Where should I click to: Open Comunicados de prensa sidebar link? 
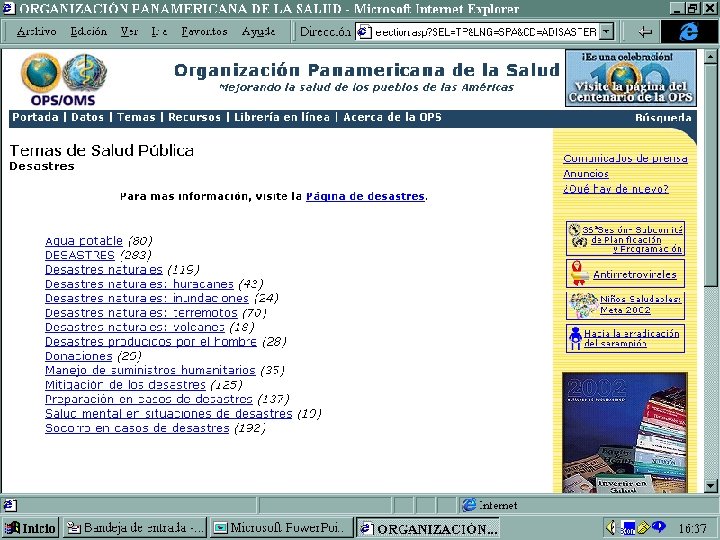click(625, 158)
